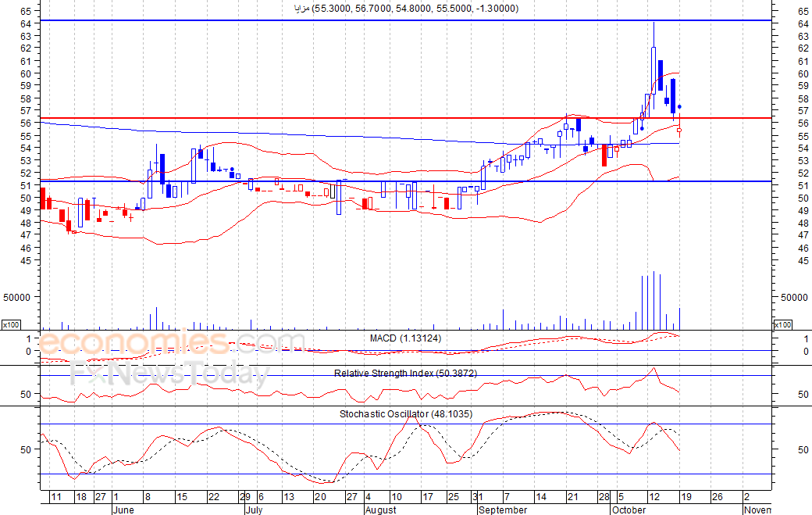The width and height of the screenshot is (812, 515).
Task: Click the 50 label on right Stochastic axis
Action: pyautogui.click(x=803, y=449)
